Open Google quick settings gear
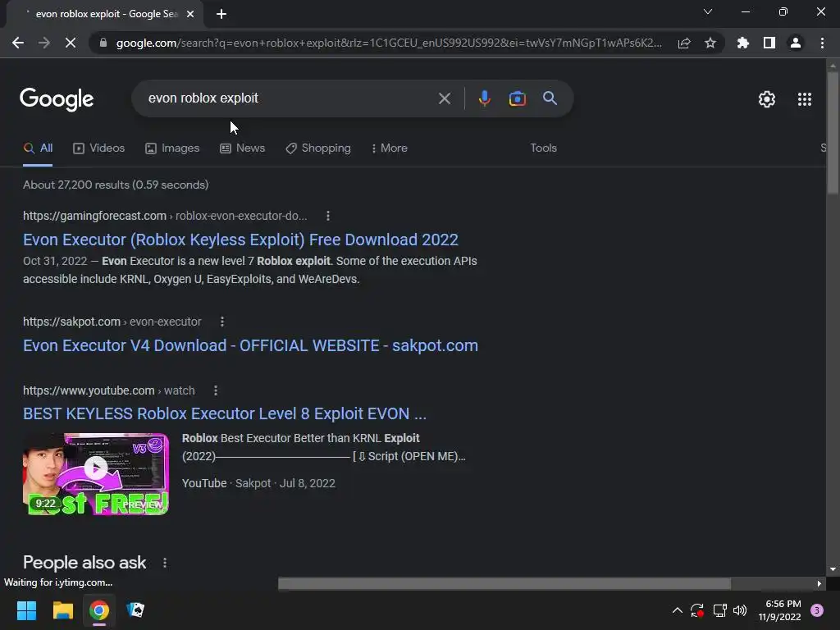 click(767, 99)
